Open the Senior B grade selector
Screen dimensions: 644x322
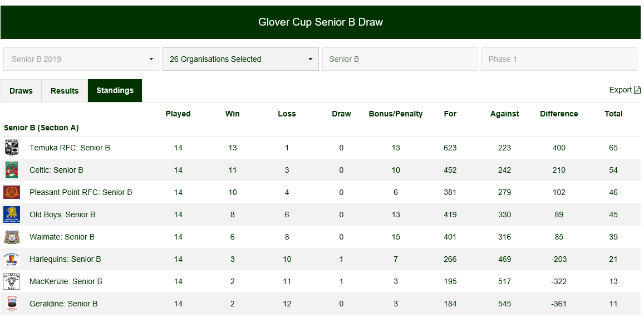point(400,59)
